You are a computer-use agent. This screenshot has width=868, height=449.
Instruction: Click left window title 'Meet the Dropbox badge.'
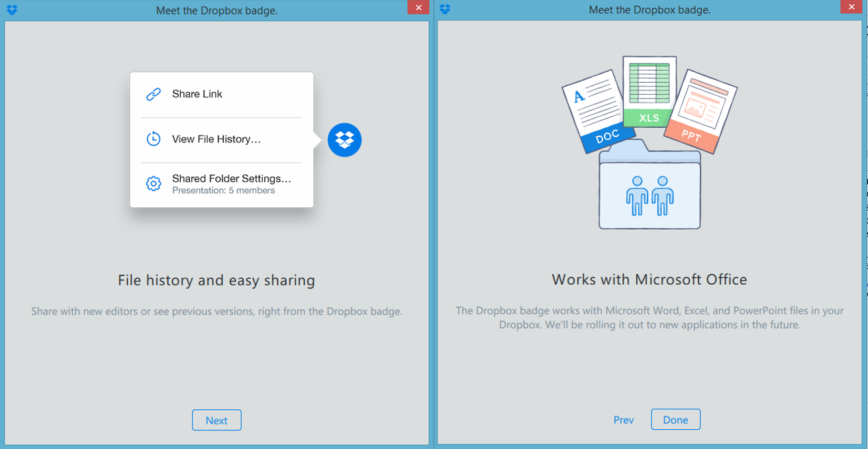tap(217, 10)
